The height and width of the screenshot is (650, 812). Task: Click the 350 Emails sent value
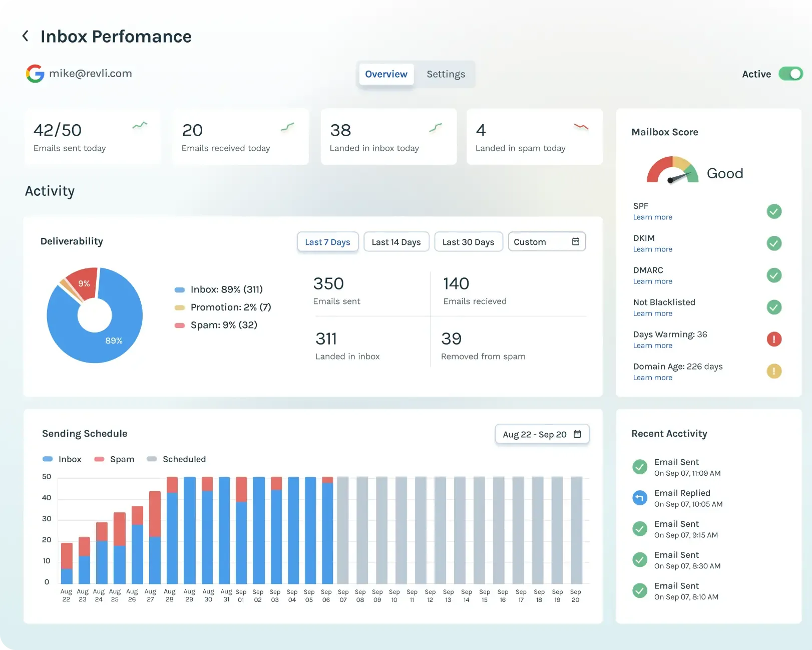(328, 284)
